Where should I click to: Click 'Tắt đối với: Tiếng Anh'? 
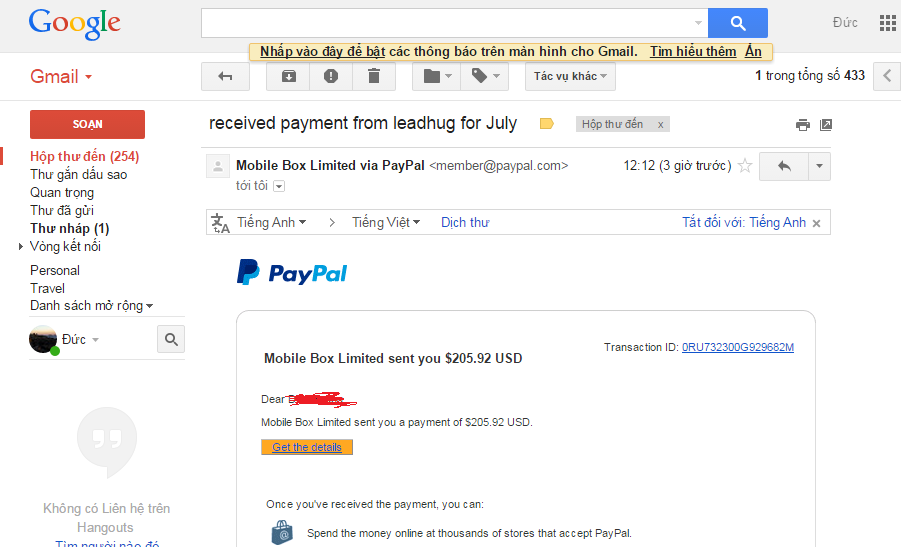coord(744,222)
